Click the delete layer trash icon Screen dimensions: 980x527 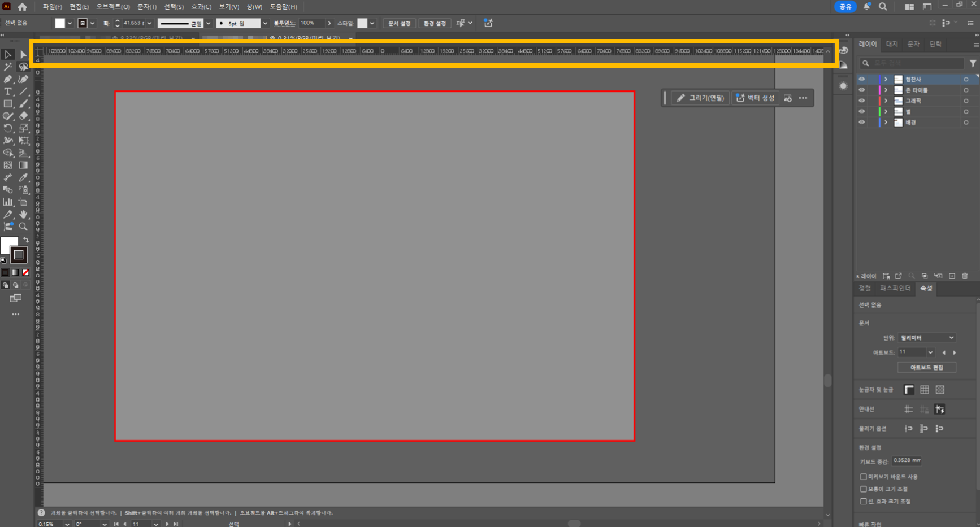pyautogui.click(x=965, y=276)
